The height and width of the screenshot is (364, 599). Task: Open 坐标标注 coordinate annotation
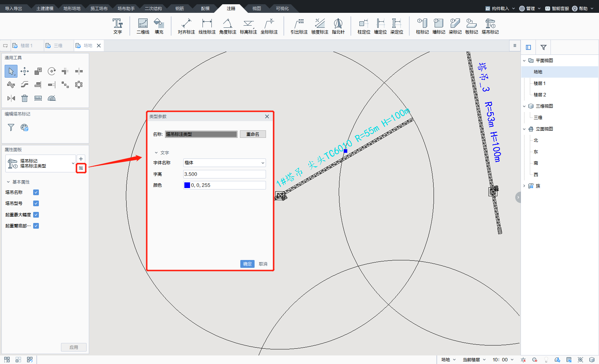coord(269,26)
